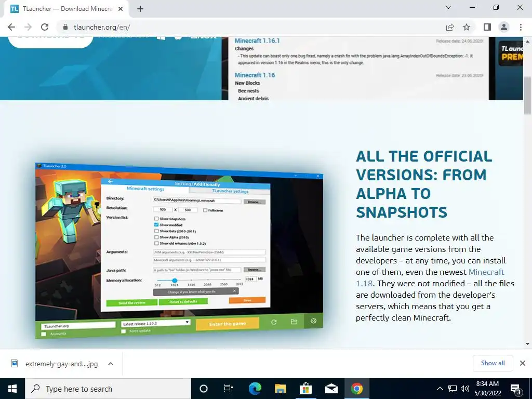Expand the download item options chevron
The image size is (532, 399).
(111, 364)
